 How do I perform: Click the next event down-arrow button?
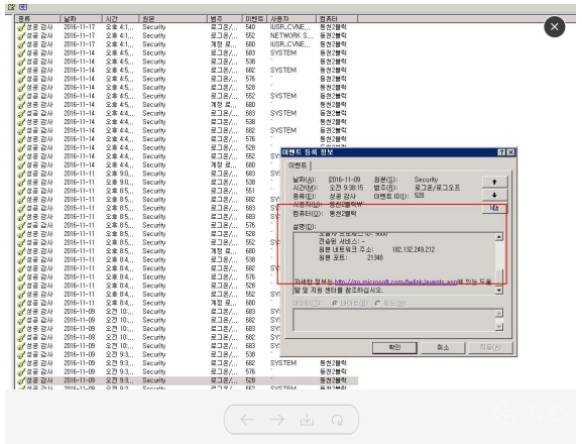[494, 195]
